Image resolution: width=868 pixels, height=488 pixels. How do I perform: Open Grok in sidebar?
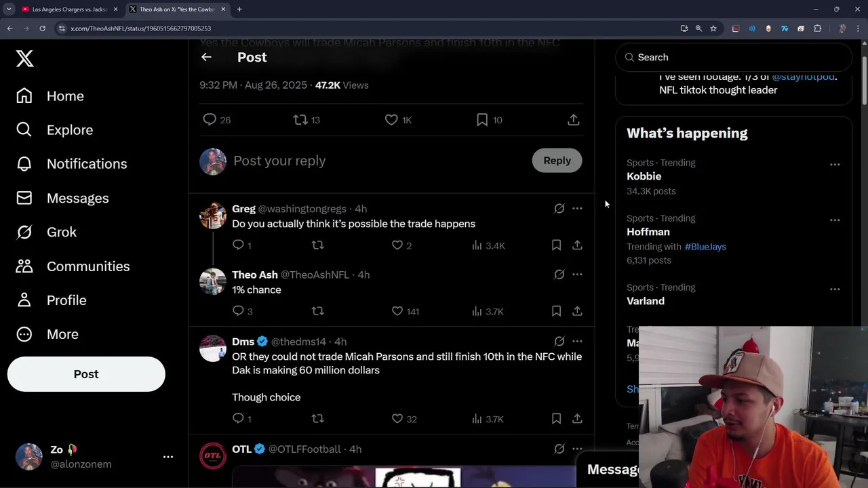(x=46, y=232)
